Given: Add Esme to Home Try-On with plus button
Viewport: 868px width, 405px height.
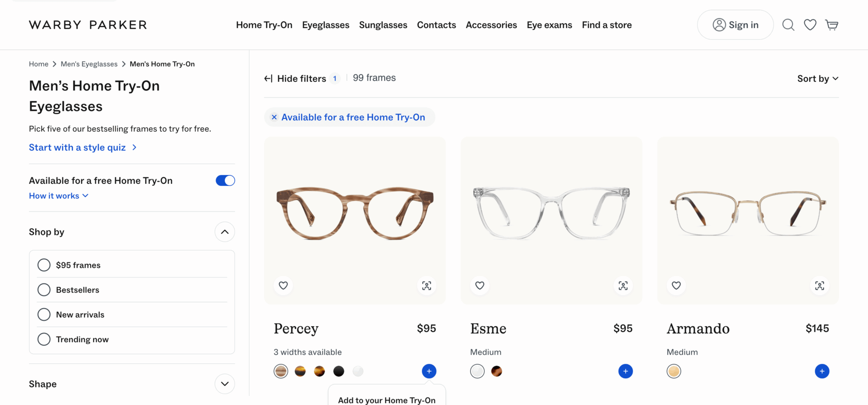Looking at the screenshot, I should click(626, 371).
